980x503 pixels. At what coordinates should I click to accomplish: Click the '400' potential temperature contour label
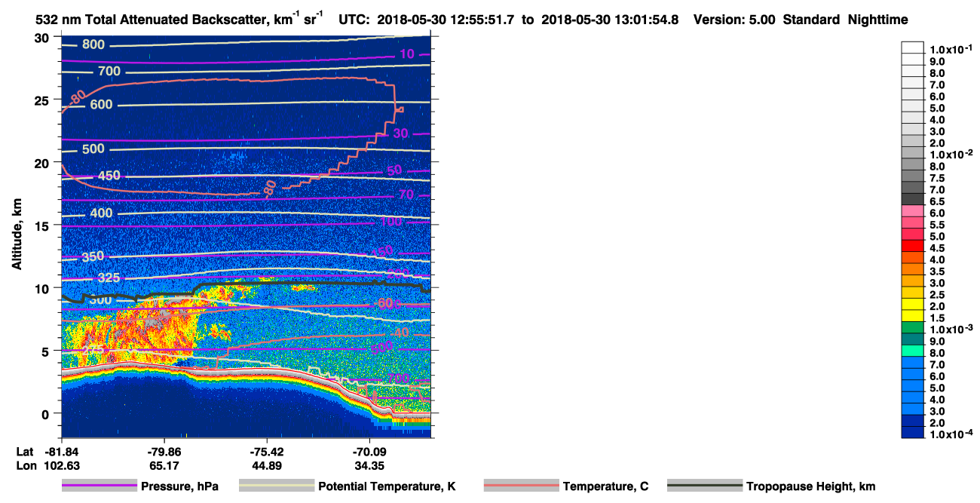point(101,213)
